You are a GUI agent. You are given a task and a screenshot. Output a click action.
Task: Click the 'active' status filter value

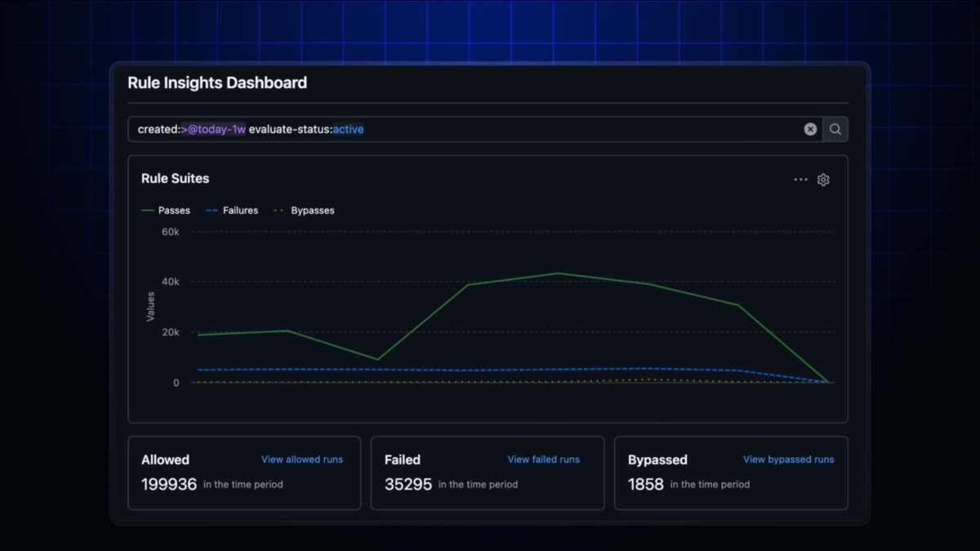pyautogui.click(x=348, y=129)
